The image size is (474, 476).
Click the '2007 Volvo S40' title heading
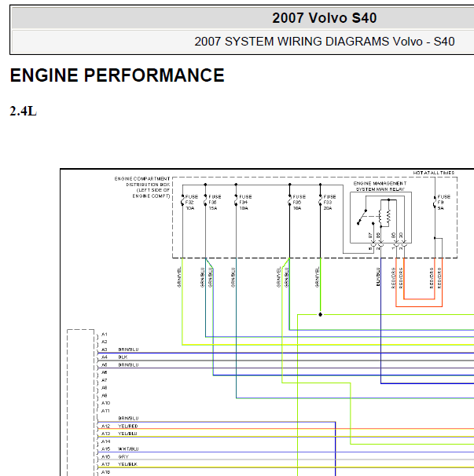(x=324, y=18)
